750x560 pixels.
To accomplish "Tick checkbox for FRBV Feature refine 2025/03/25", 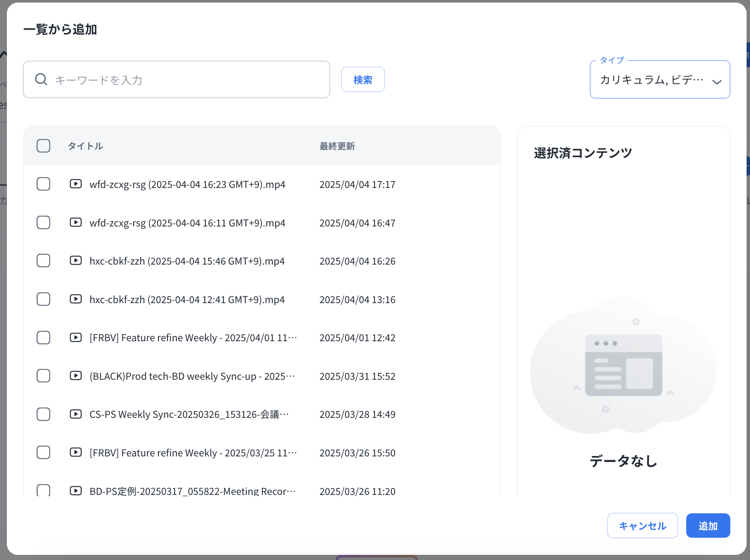I will (43, 453).
